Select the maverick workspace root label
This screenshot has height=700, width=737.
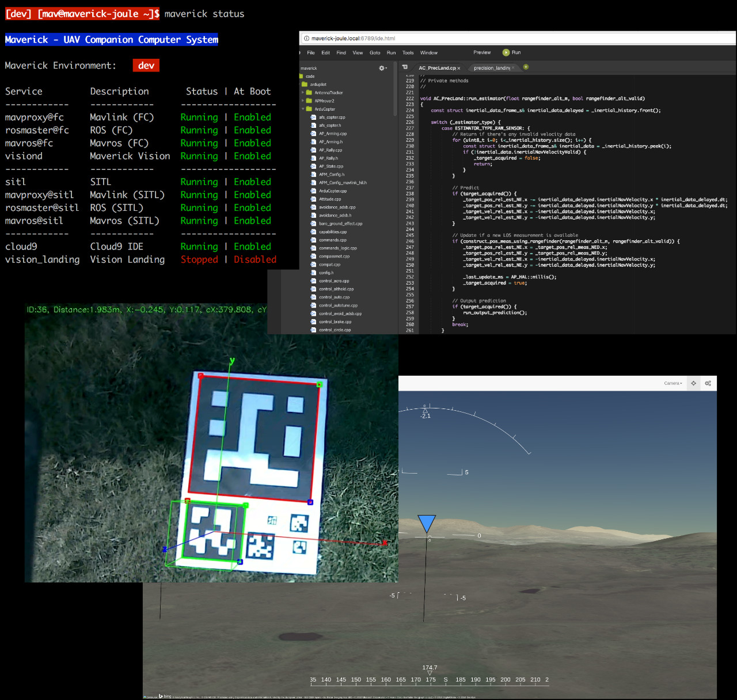[x=309, y=68]
